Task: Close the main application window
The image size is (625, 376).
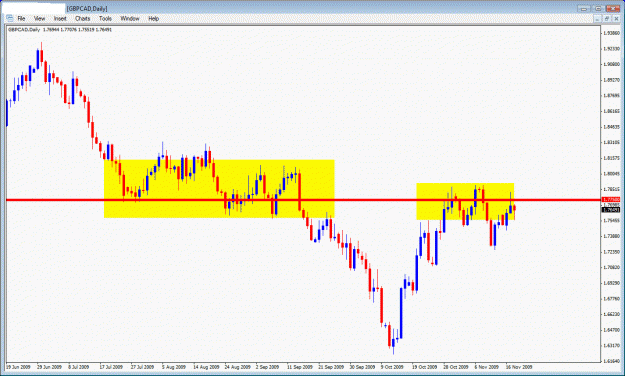Action: pyautogui.click(x=613, y=8)
